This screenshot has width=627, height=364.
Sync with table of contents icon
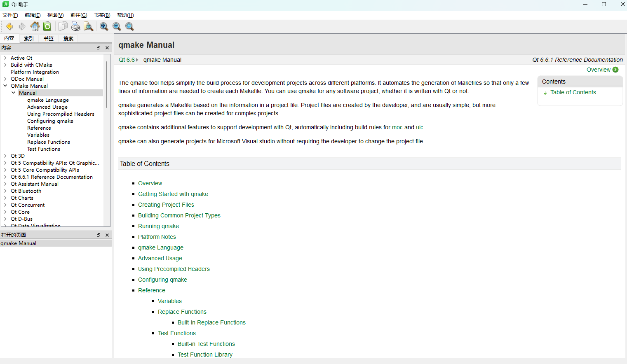[47, 26]
